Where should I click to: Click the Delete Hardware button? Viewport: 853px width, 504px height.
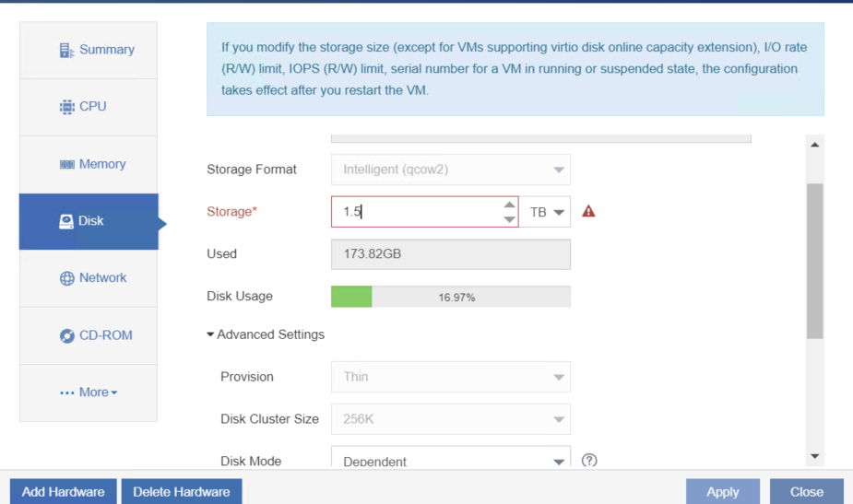pyautogui.click(x=182, y=491)
